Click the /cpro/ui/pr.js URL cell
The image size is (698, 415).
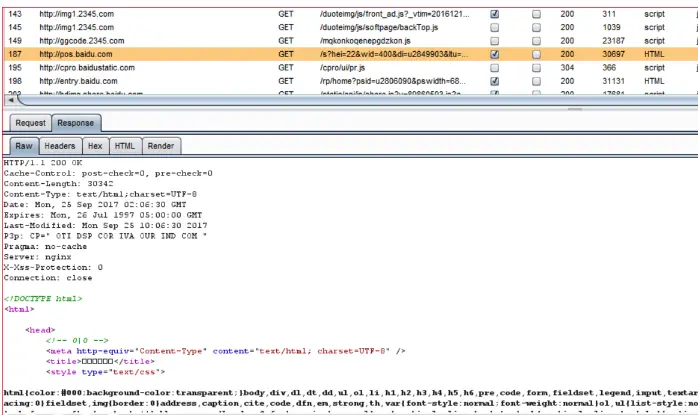(x=342, y=68)
